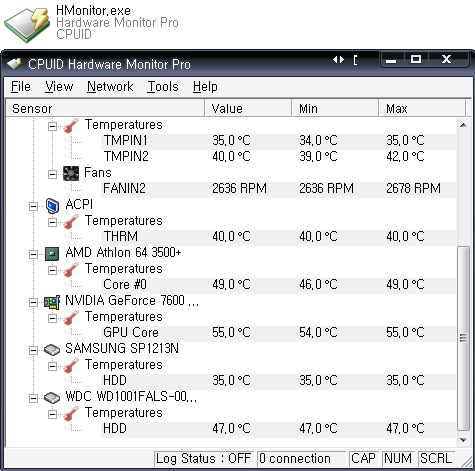Image resolution: width=475 pixels, height=471 pixels.
Task: Collapse the AMD Athlon 64 3500+ node
Action: (33, 254)
